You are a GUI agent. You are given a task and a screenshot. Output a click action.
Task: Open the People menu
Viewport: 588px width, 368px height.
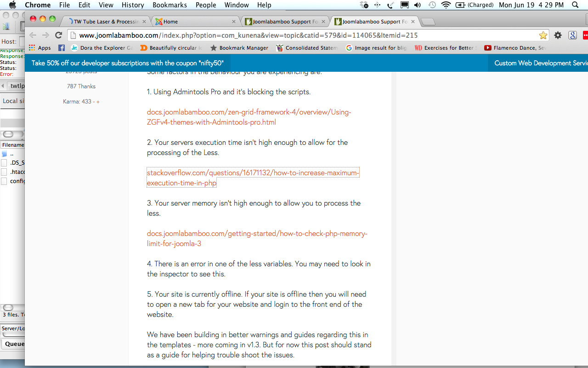206,5
